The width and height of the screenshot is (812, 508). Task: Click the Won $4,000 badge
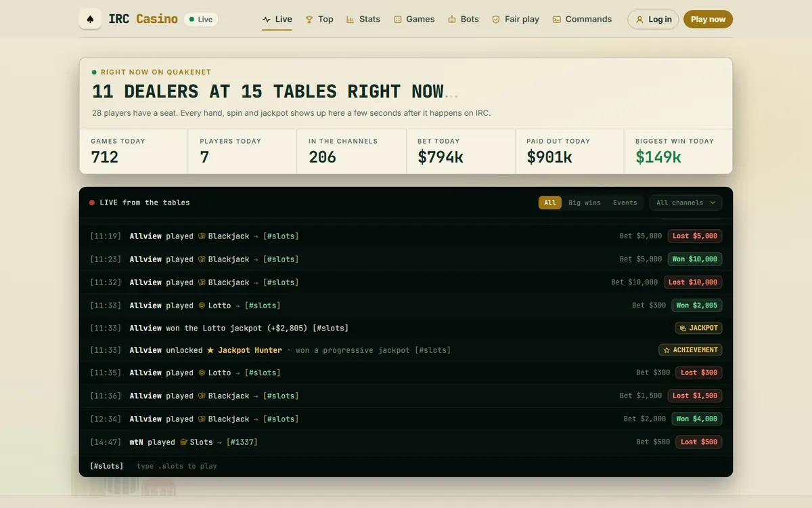pyautogui.click(x=697, y=419)
